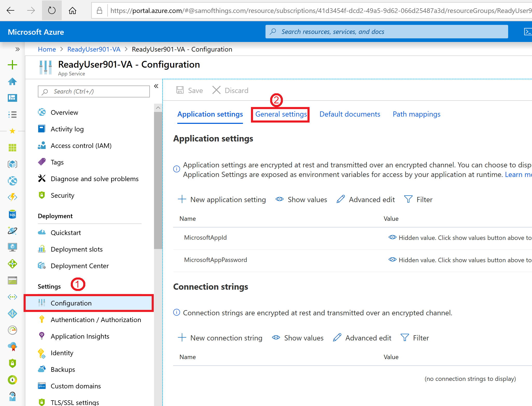Click the Save icon in toolbar
The image size is (532, 406).
pos(180,90)
